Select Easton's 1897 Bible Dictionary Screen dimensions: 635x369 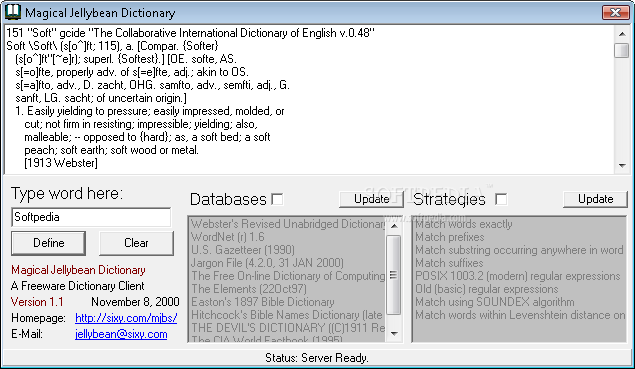coord(287,302)
